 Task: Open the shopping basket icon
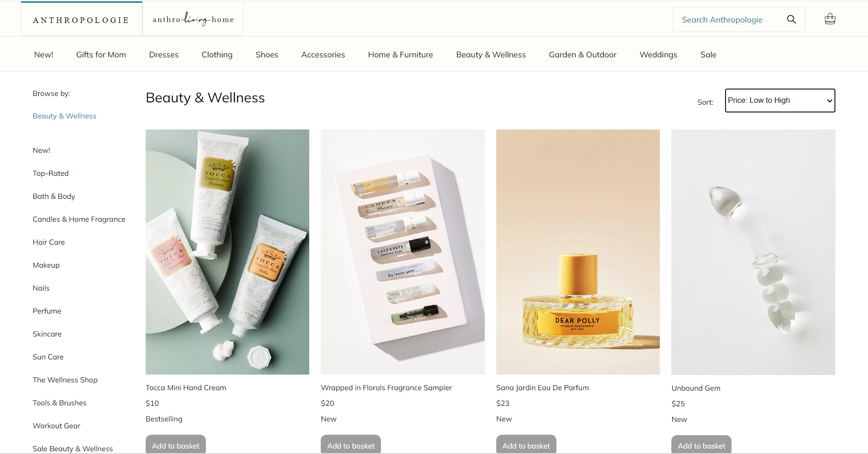[x=830, y=19]
